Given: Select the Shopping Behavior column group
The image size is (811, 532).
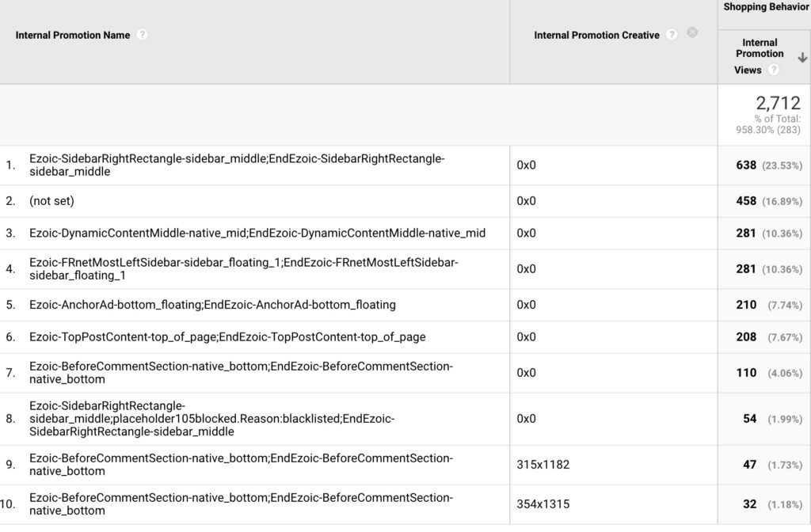Looking at the screenshot, I should point(766,7).
